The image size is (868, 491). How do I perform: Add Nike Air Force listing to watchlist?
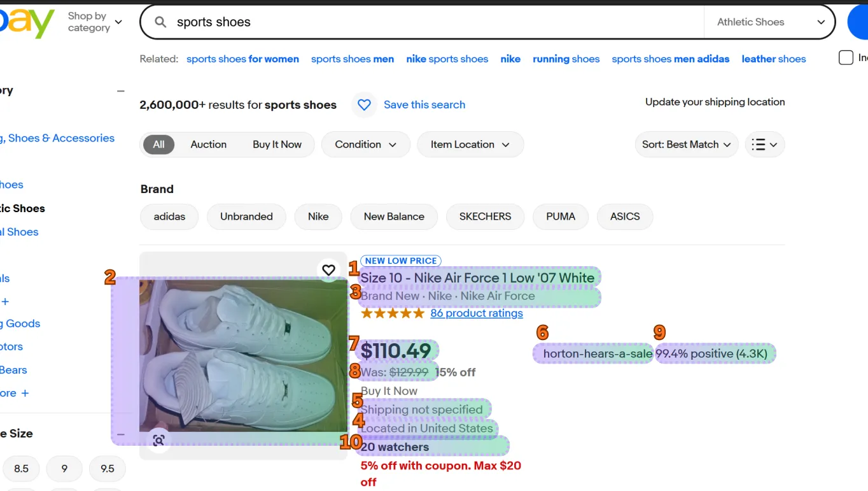point(328,270)
